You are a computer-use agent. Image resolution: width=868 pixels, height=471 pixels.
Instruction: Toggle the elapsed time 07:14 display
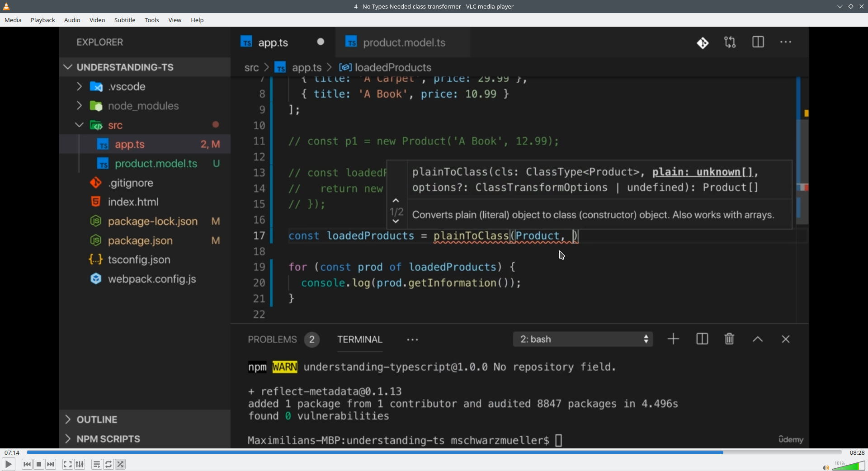click(x=12, y=452)
